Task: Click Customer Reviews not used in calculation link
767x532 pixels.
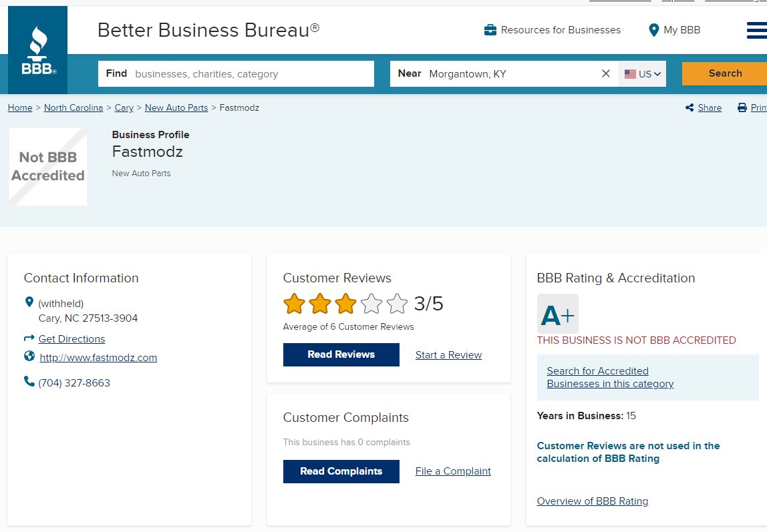Action: [628, 452]
